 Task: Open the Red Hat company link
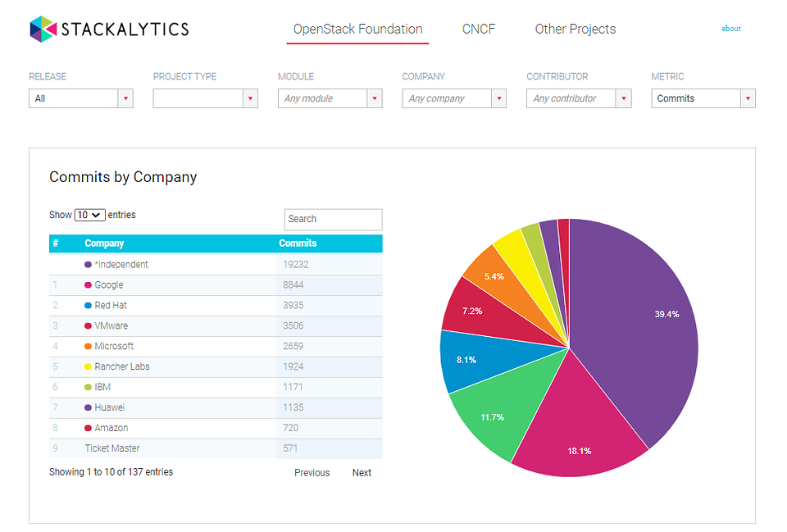pyautogui.click(x=111, y=306)
